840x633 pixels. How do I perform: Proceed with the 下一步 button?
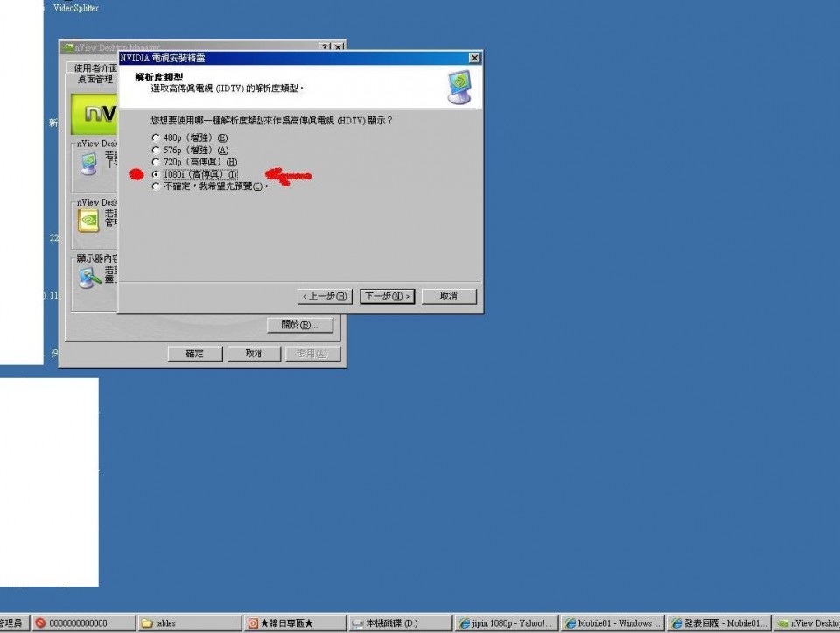(x=388, y=297)
